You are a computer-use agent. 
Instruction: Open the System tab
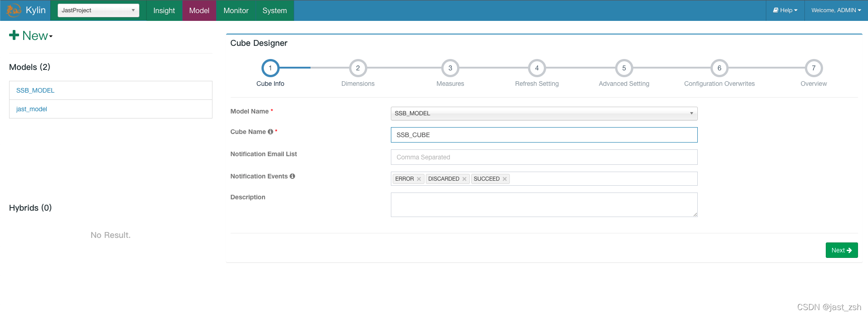[275, 10]
